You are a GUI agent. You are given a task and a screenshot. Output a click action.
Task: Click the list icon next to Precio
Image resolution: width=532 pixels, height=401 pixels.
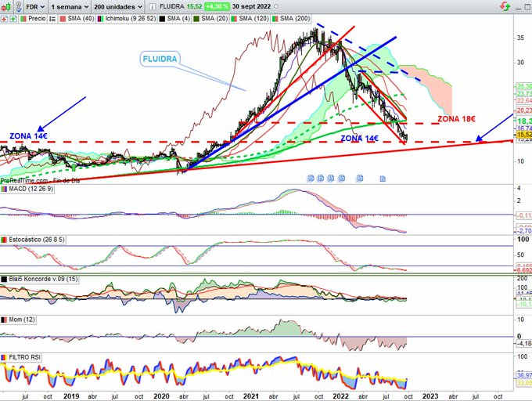[52, 19]
